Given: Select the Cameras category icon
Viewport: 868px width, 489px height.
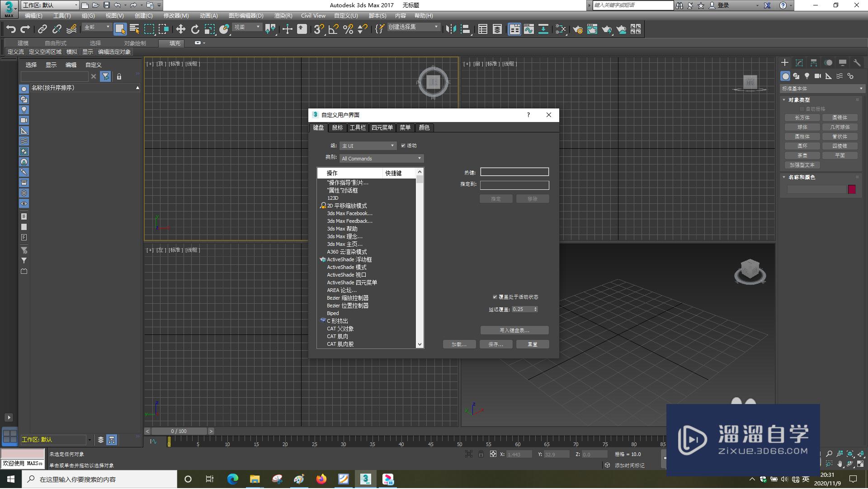Looking at the screenshot, I should (818, 76).
